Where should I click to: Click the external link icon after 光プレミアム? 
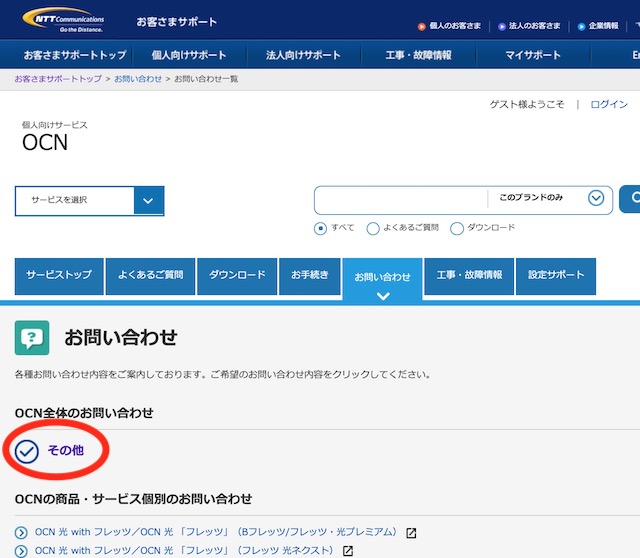411,533
